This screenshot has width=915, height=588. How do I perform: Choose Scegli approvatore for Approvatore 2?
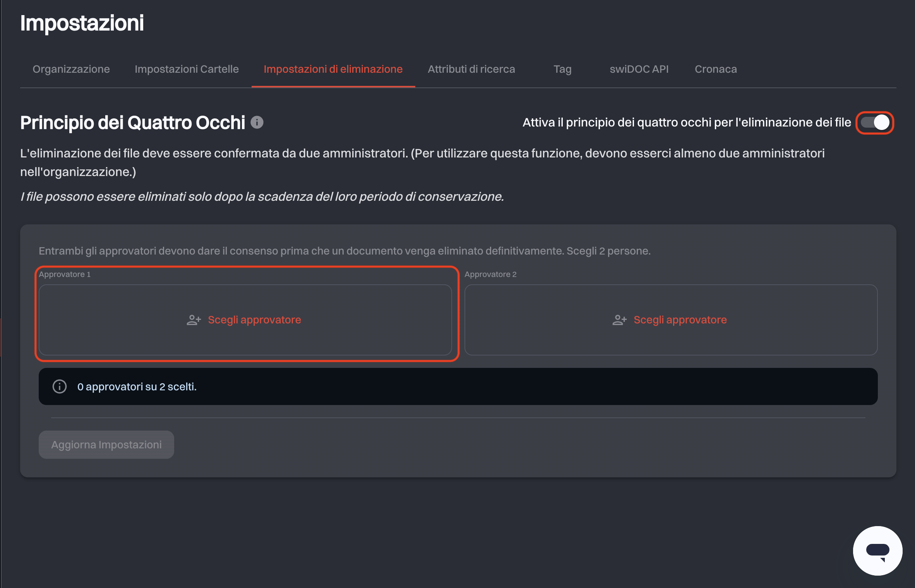pos(671,320)
